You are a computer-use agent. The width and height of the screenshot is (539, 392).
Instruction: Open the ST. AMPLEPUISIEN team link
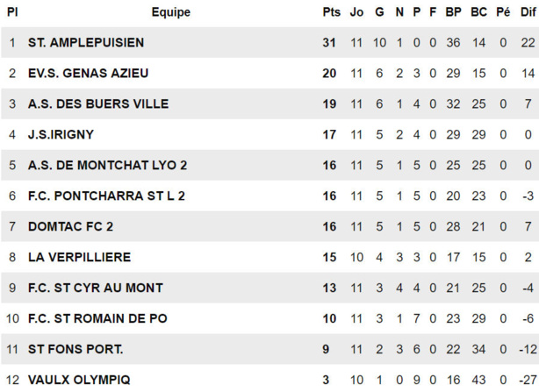click(86, 42)
